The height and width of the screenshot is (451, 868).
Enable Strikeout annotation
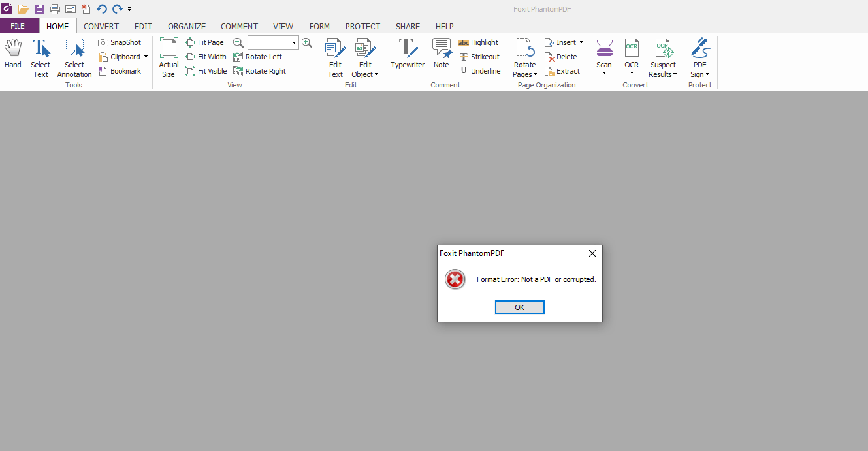tap(480, 56)
